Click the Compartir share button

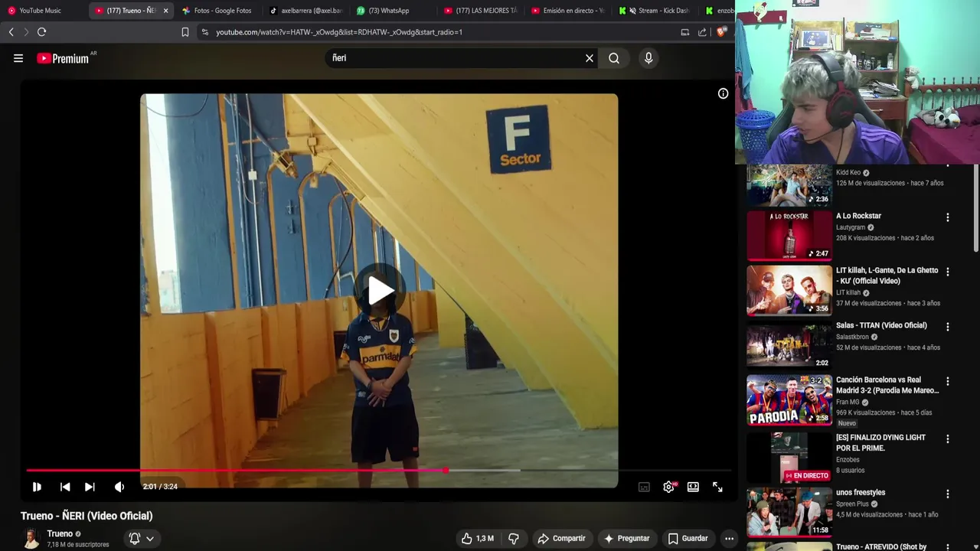click(x=561, y=538)
